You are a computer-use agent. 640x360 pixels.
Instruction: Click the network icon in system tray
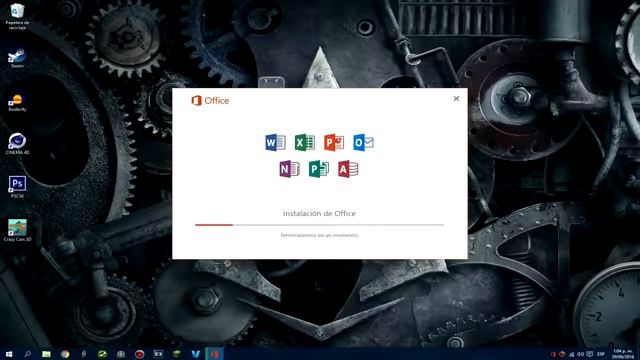point(571,354)
